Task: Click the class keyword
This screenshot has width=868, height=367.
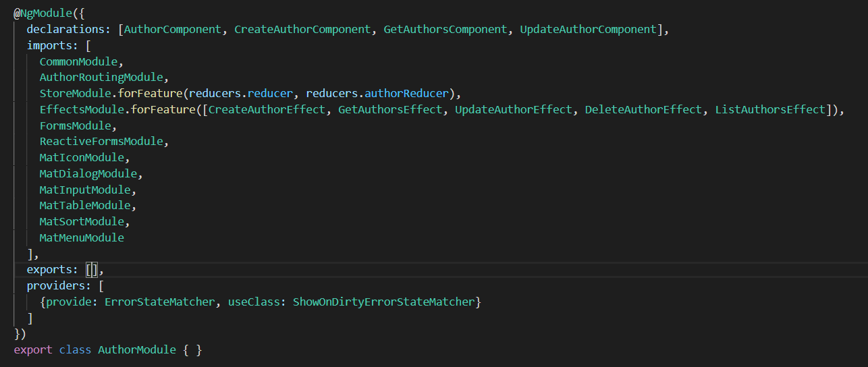Action: (x=76, y=350)
